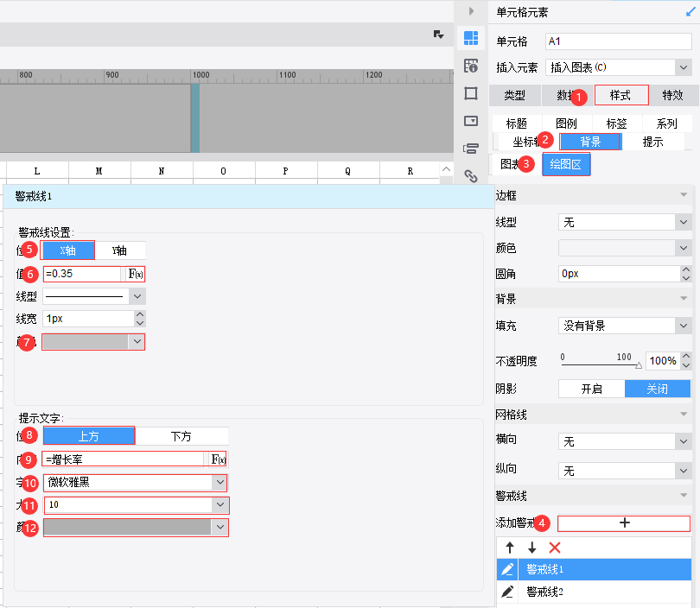The width and height of the screenshot is (700, 608).
Task: Click the blue pin icon at panel top
Action: pos(690,12)
